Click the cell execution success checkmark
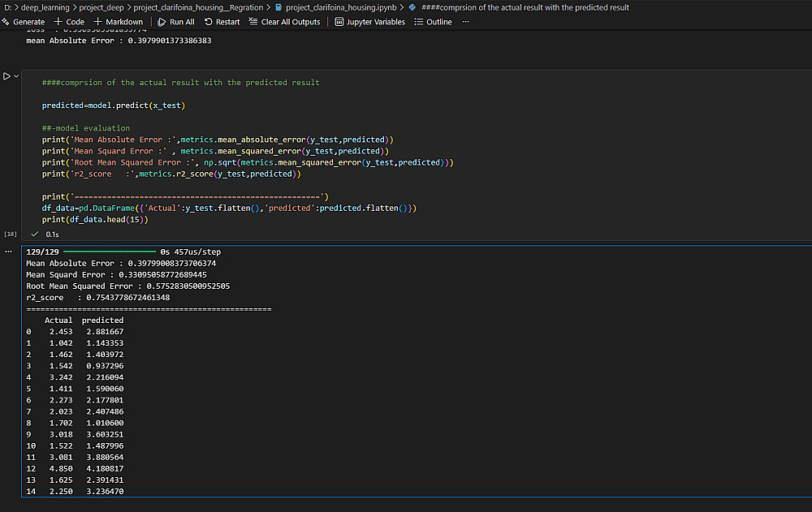812x512 pixels. [x=35, y=234]
